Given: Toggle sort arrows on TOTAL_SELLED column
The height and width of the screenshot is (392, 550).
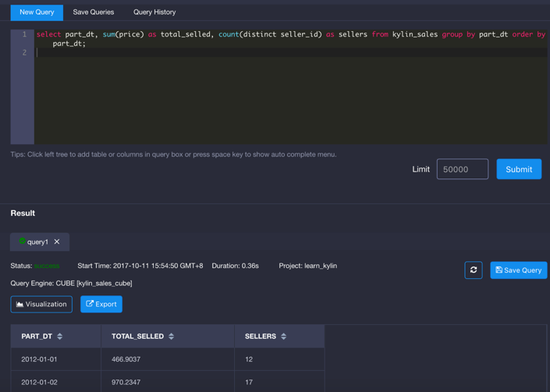Looking at the screenshot, I should pos(172,337).
